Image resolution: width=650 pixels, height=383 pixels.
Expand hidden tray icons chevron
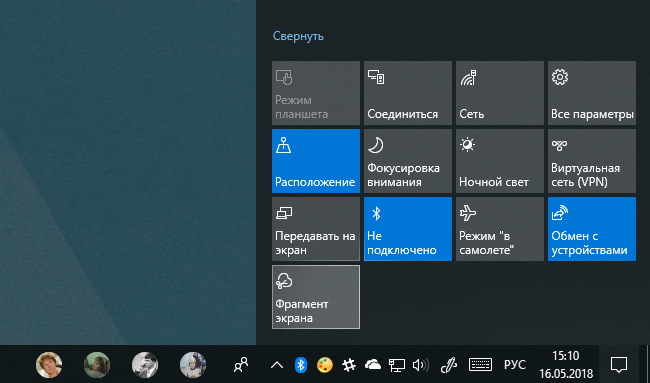point(276,365)
